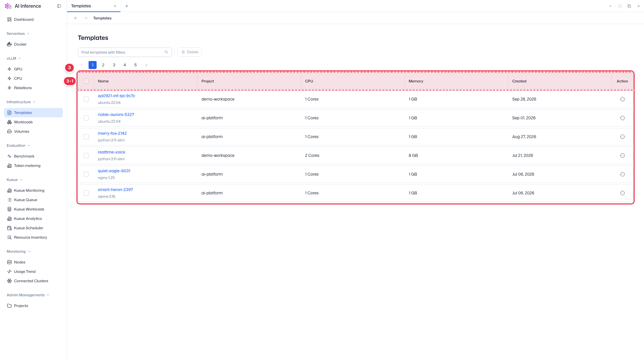Focus the Find templates with filters field

(125, 52)
